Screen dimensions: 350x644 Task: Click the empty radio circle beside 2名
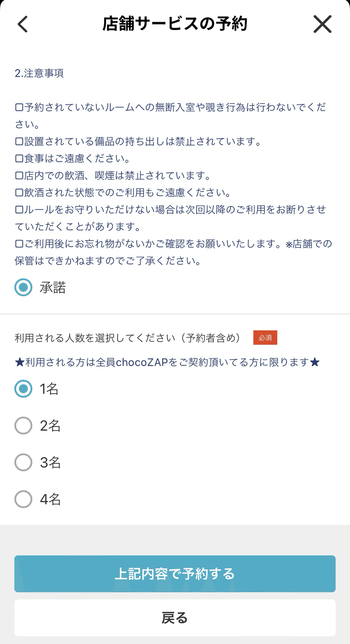pos(23,425)
